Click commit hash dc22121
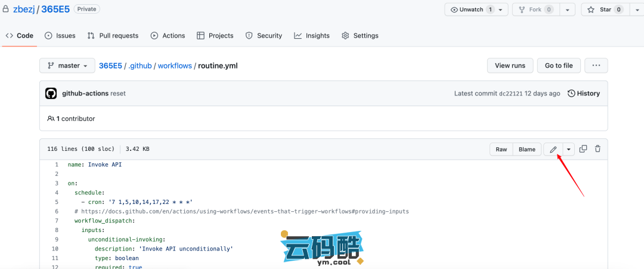This screenshot has height=269, width=644. pyautogui.click(x=512, y=94)
